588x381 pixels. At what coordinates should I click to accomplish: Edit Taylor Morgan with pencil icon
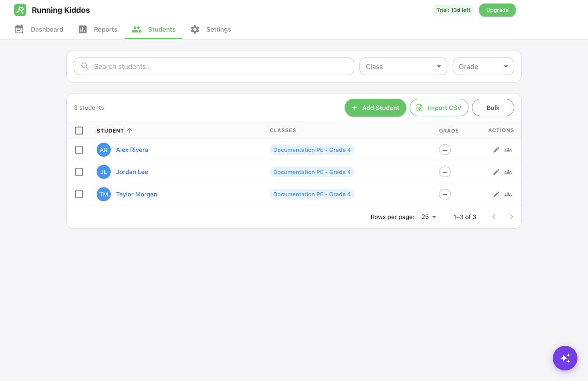496,194
